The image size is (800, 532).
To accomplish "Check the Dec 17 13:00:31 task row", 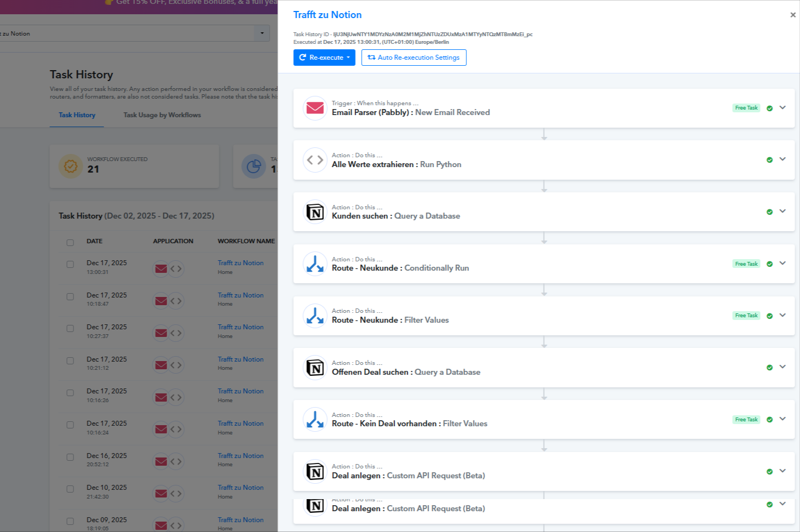I will (70, 264).
